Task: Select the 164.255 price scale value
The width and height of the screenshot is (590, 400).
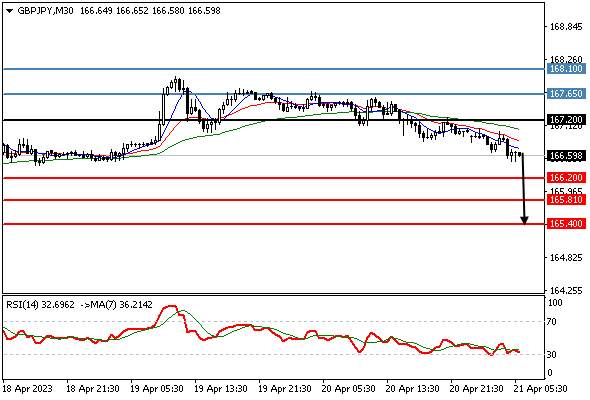Action: tap(566, 290)
